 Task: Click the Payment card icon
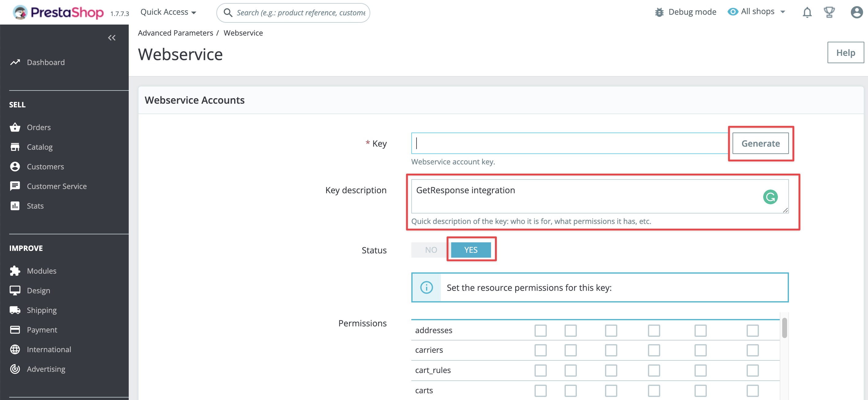tap(15, 329)
